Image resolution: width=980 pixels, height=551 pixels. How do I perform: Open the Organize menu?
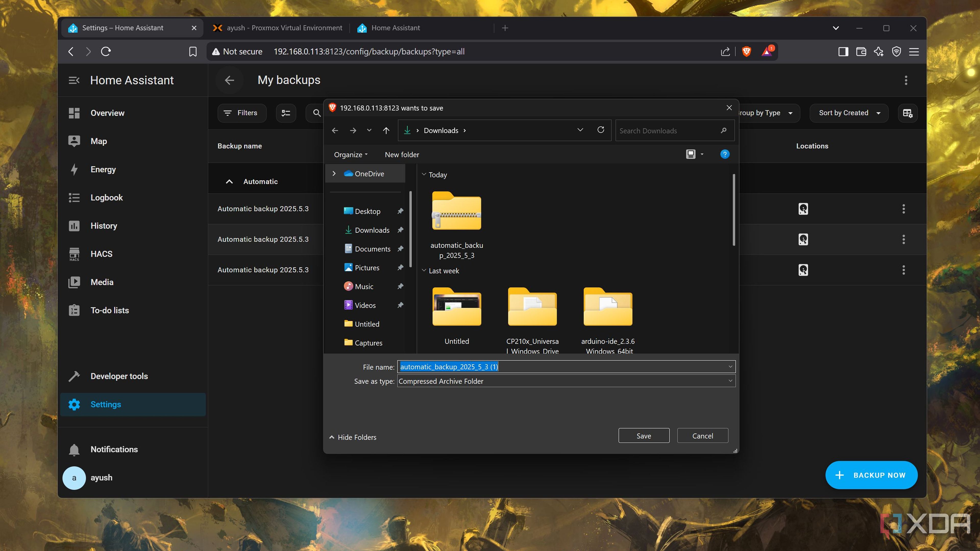point(351,154)
